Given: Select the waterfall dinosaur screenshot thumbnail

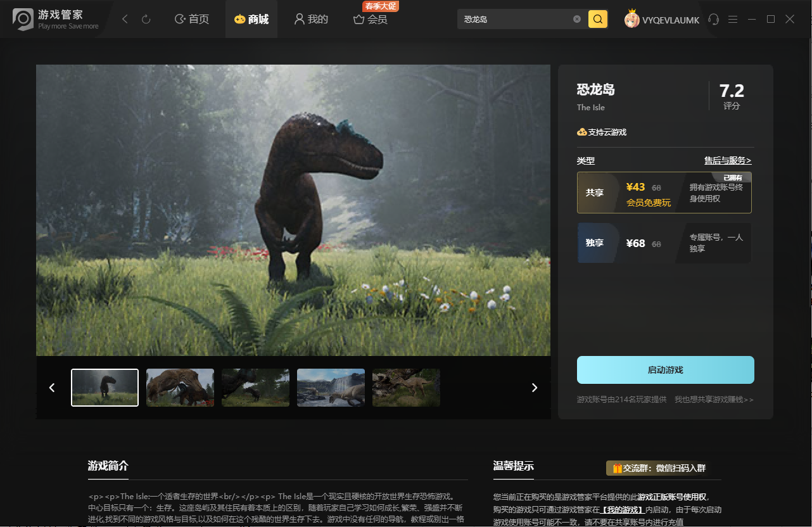Looking at the screenshot, I should click(x=331, y=388).
